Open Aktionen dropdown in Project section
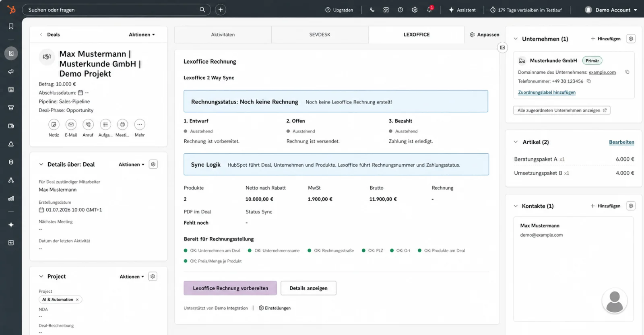The image size is (644, 335). click(132, 277)
